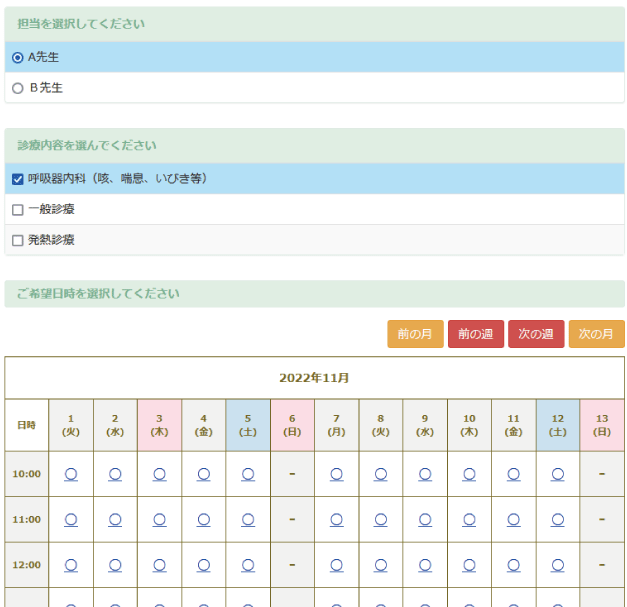Image resolution: width=627 pixels, height=607 pixels.
Task: Enable the 発熱診療 checkbox
Action: [x=18, y=240]
